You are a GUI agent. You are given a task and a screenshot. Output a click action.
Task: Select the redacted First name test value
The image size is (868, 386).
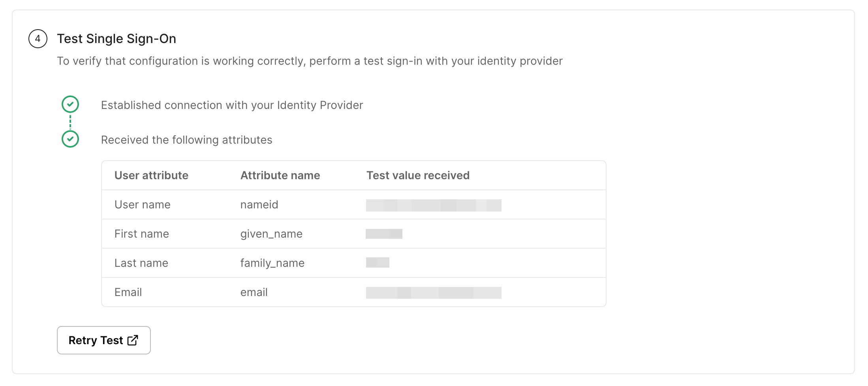pos(384,234)
